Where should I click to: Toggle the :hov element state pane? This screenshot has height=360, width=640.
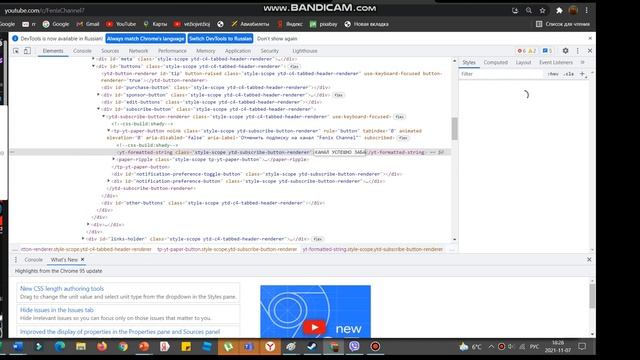point(553,74)
